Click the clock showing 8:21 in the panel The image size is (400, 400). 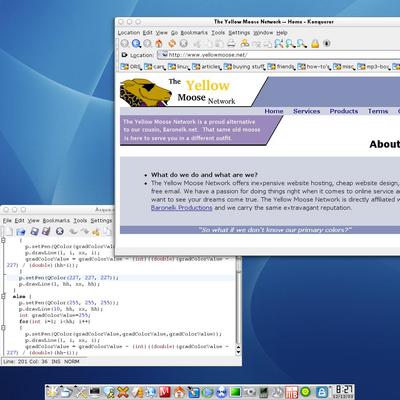[x=343, y=391]
